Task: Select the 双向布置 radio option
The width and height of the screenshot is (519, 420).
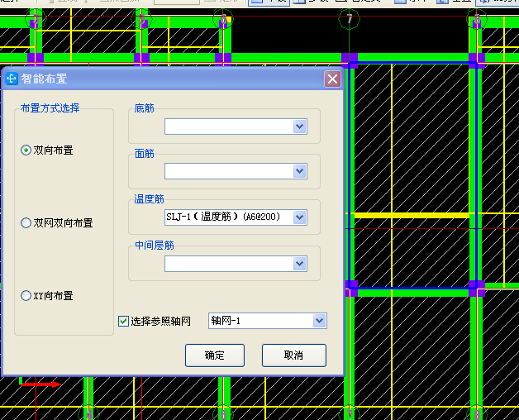Action: coord(26,150)
